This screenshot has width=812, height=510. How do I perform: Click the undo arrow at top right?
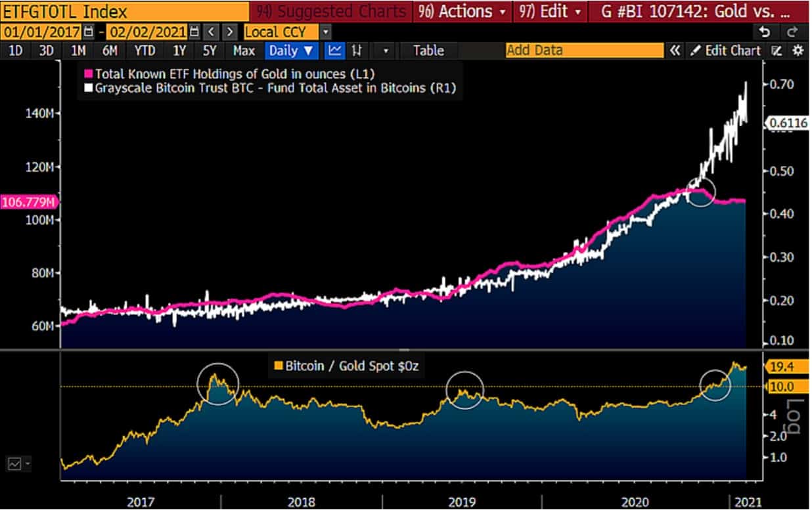coord(764,31)
